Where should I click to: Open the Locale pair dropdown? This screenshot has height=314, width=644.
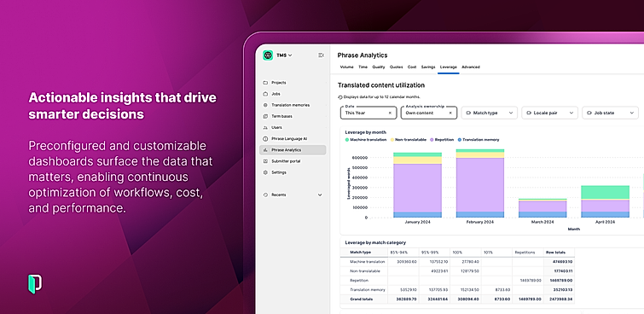click(x=550, y=113)
